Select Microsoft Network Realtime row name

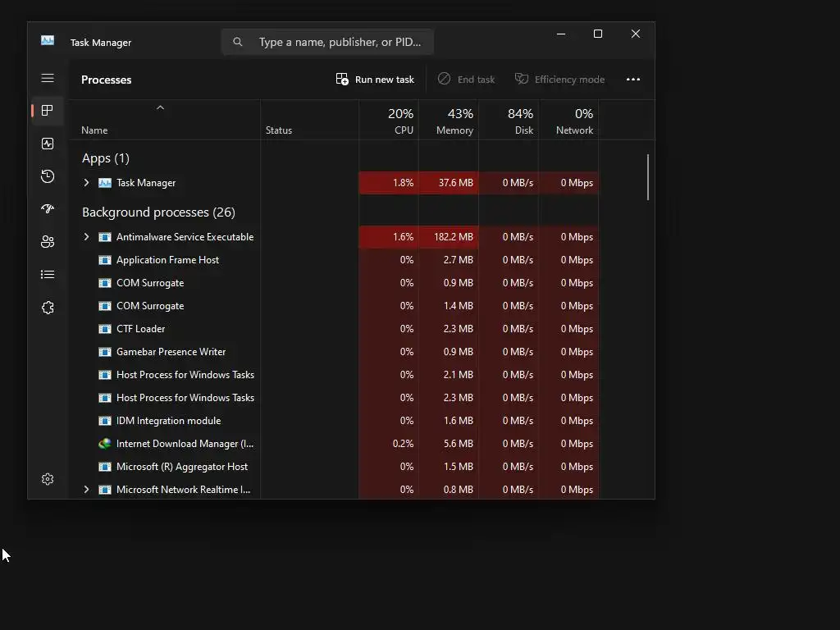(x=183, y=490)
